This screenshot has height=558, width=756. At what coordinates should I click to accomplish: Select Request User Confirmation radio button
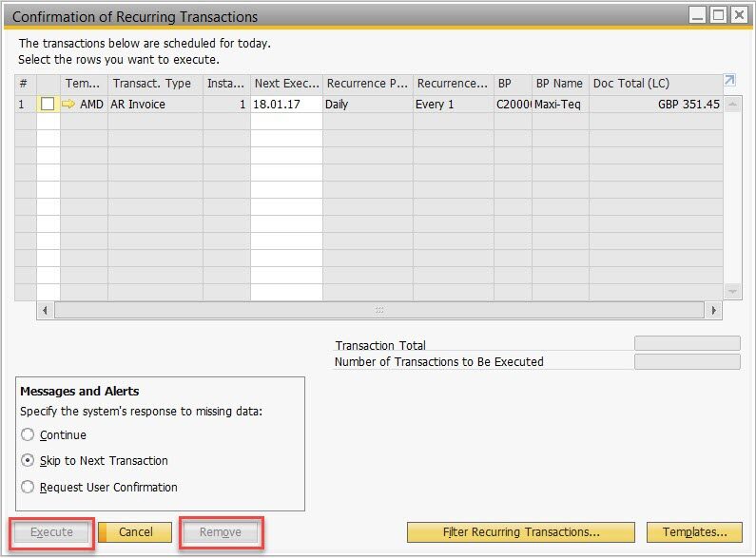tap(28, 488)
